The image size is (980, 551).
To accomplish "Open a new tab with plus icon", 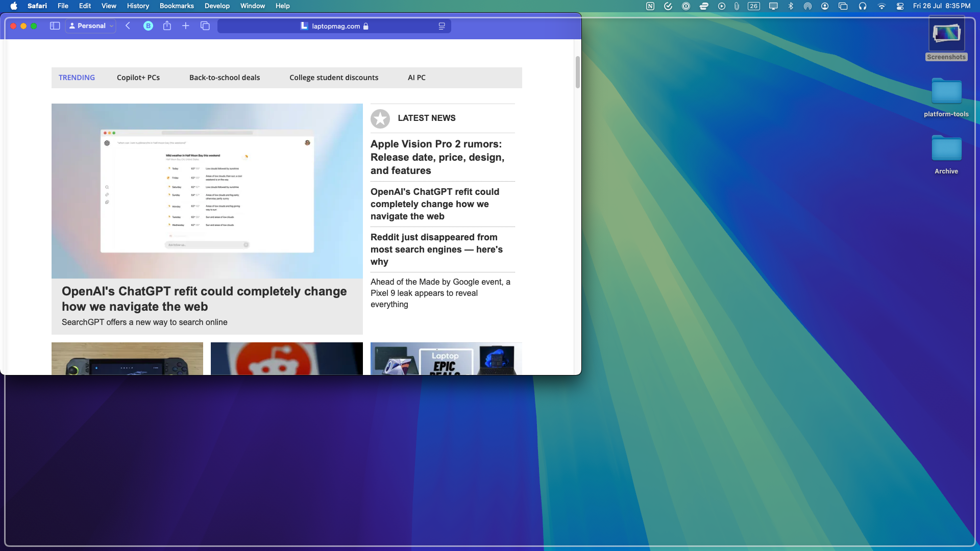I will 186,26.
